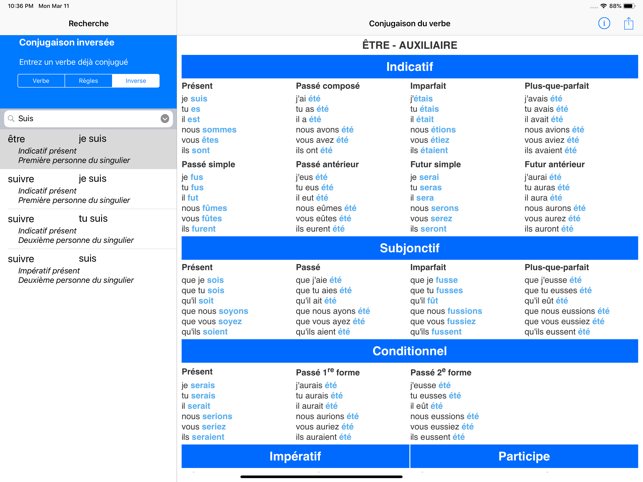Click the Passé composé heading
The image size is (643, 482).
coord(328,86)
